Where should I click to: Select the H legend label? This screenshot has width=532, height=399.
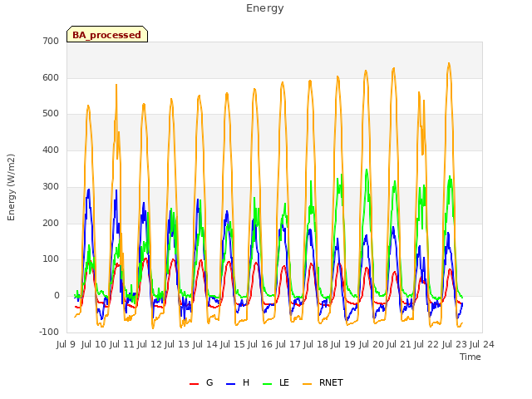coord(246,382)
